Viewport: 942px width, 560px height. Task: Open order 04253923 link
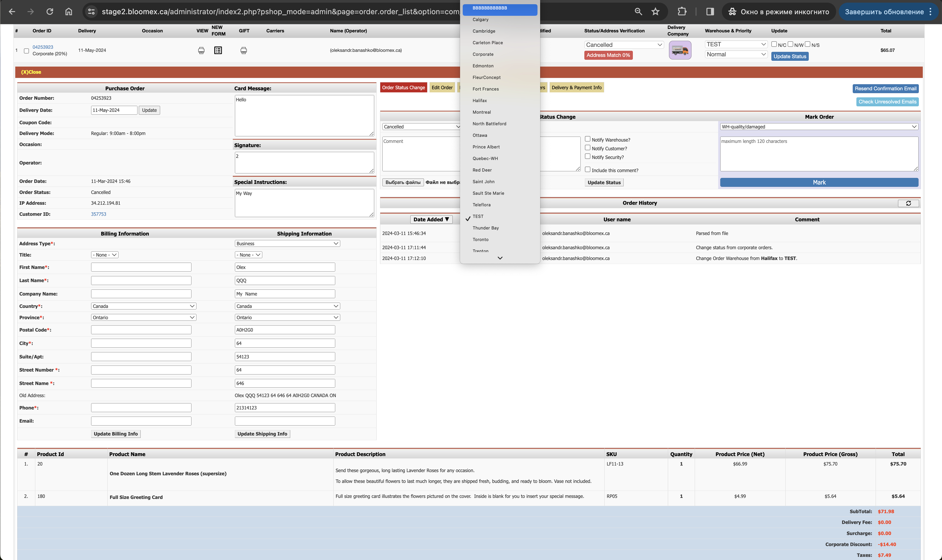pos(43,47)
